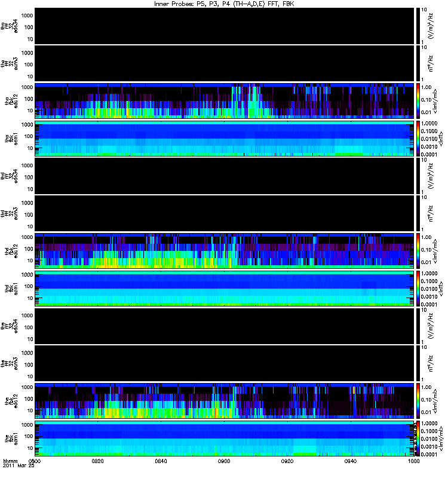Click the "thd fbk edc12" y-axis title
The width and height of the screenshot is (448, 478).
(11, 251)
